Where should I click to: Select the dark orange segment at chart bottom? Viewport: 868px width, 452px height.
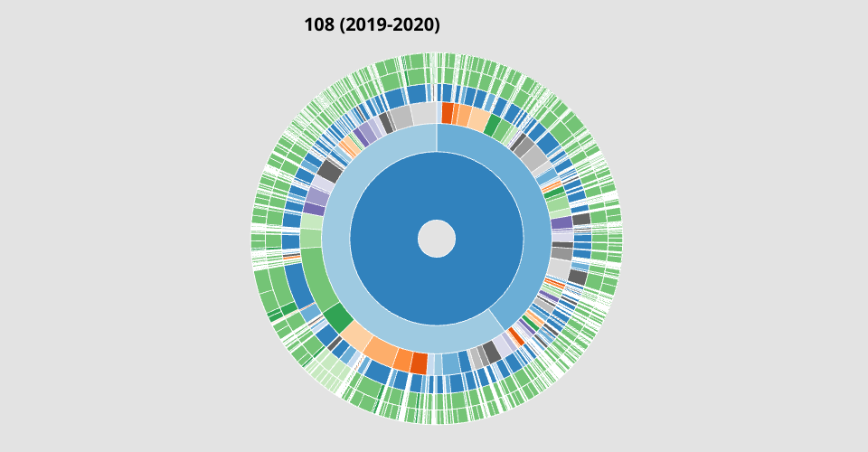pos(420,363)
